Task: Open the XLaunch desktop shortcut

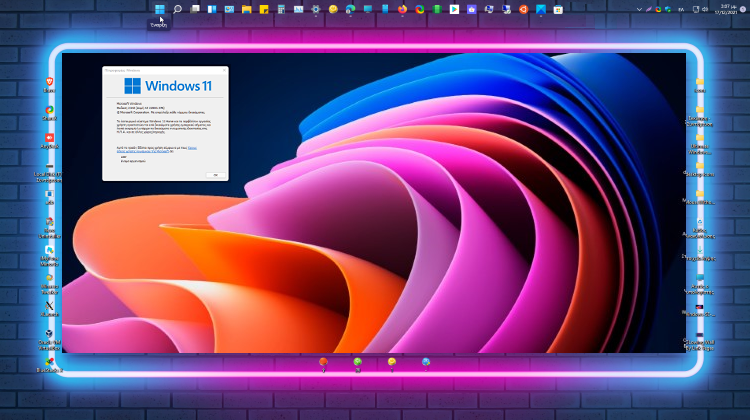Action: coord(49,309)
